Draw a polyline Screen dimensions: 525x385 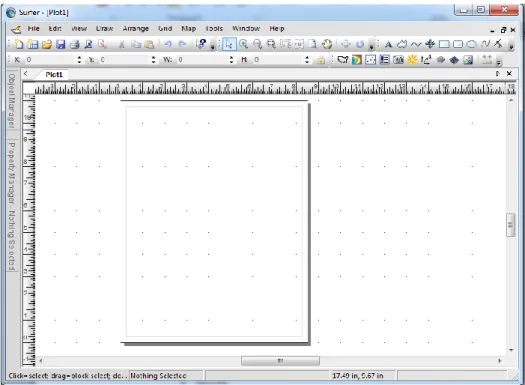tap(416, 44)
